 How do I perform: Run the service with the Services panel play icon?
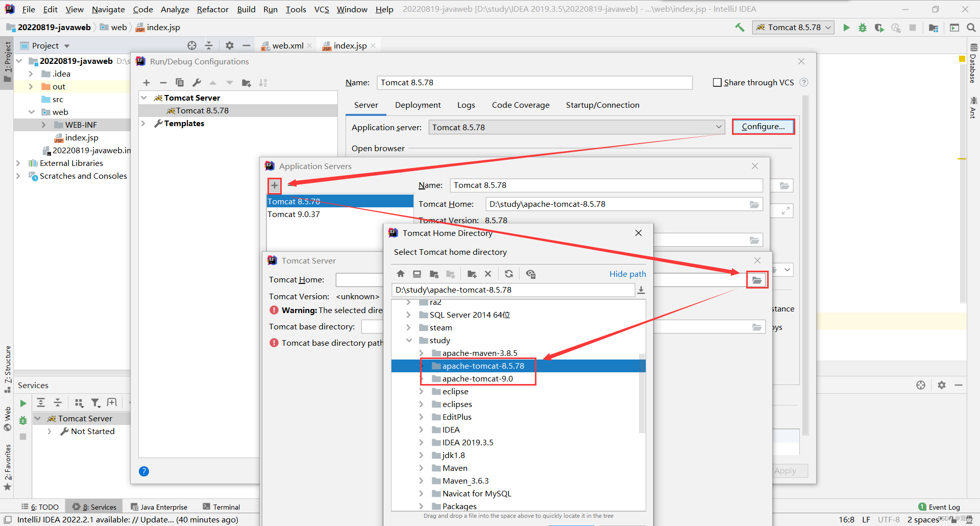pos(23,403)
